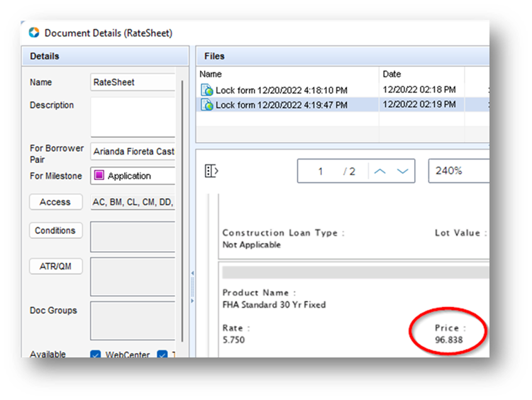Click into the empty Description text box
532x400 pixels.
click(133, 117)
